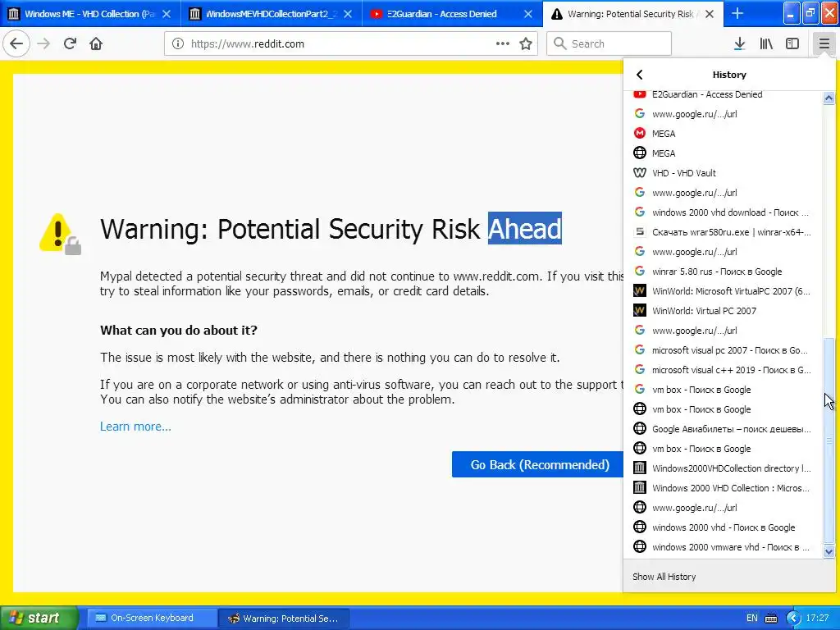Image resolution: width=840 pixels, height=630 pixels.
Task: Click EN language indicator in taskbar
Action: (752, 619)
